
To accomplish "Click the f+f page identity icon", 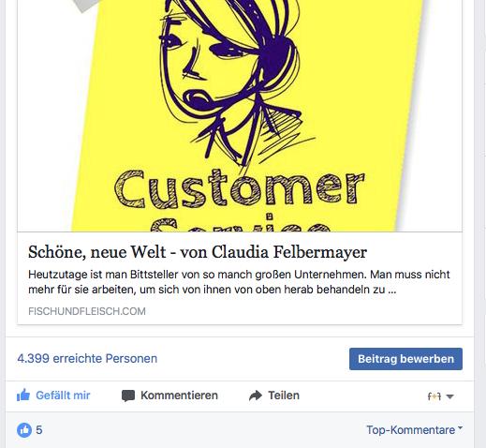I will tap(434, 396).
